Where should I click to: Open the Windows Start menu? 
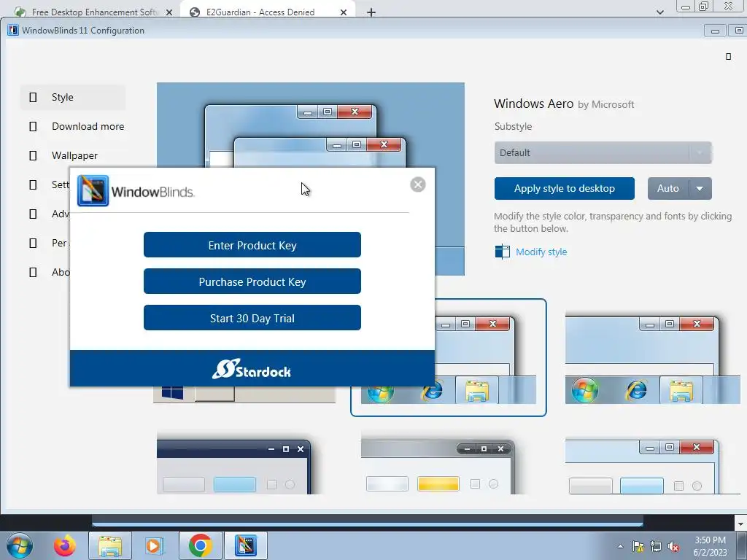tap(20, 545)
